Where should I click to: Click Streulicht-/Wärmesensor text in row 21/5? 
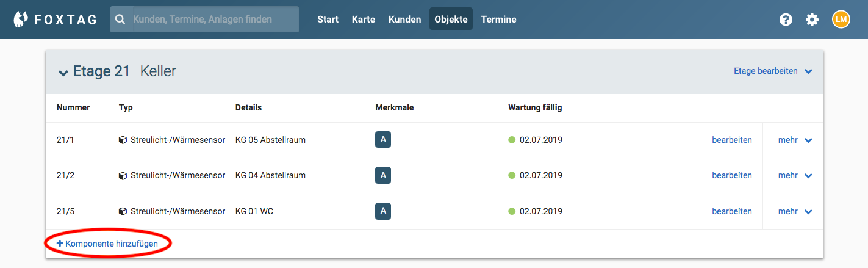(x=178, y=212)
